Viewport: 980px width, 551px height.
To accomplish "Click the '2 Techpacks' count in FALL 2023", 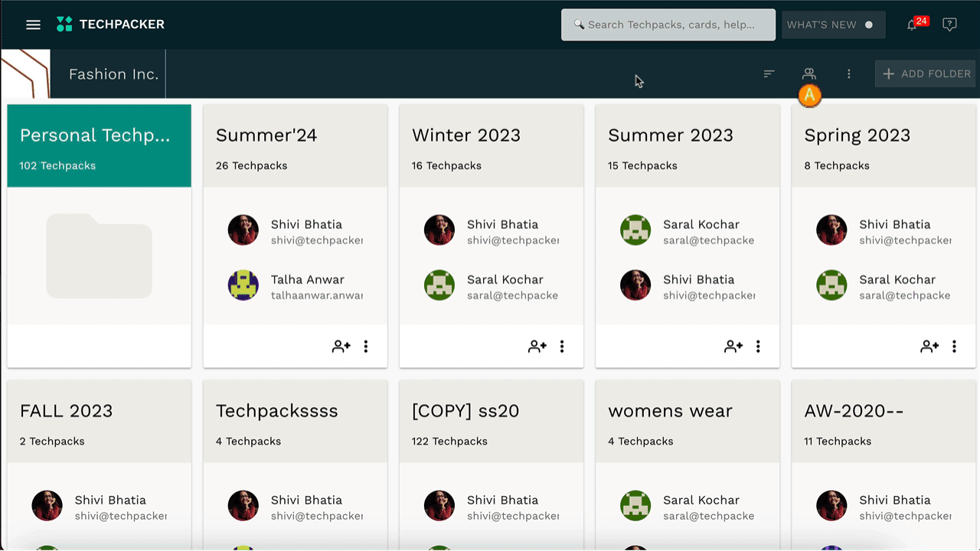I will 52,441.
